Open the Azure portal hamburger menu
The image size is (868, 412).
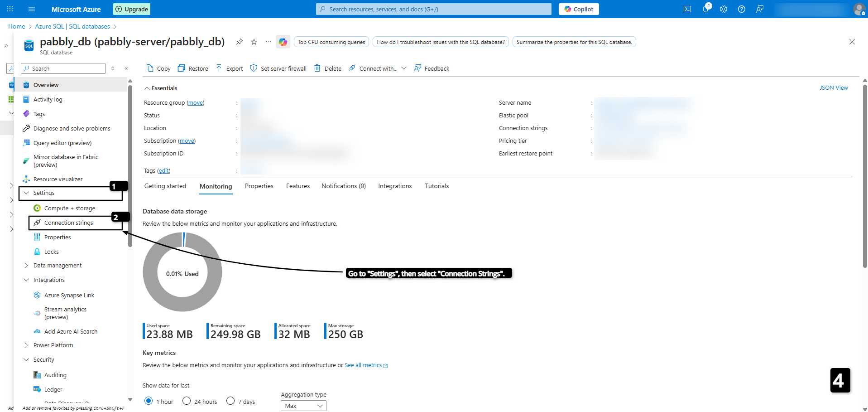[x=31, y=9]
